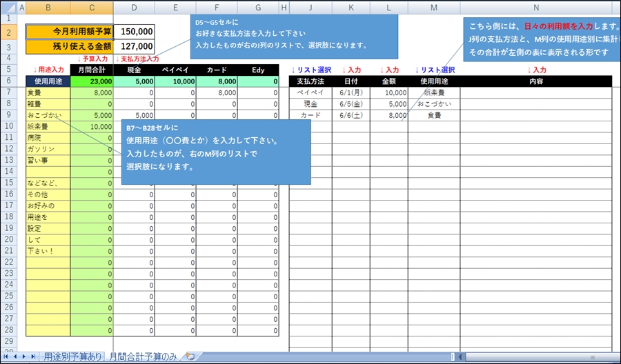Viewport: 621px width, 364px height.
Task: Click the カード column header in row 5
Action: [217, 70]
